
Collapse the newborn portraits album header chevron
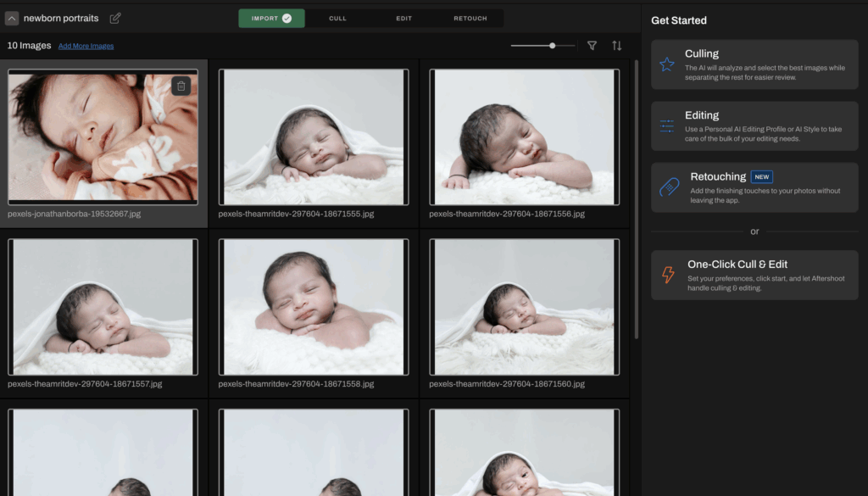click(x=10, y=17)
